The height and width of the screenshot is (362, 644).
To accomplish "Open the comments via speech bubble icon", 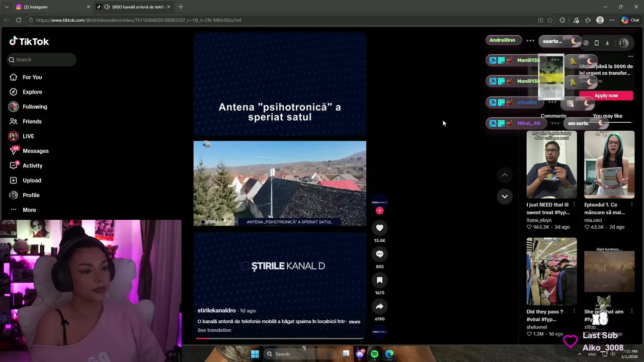I will [379, 254].
